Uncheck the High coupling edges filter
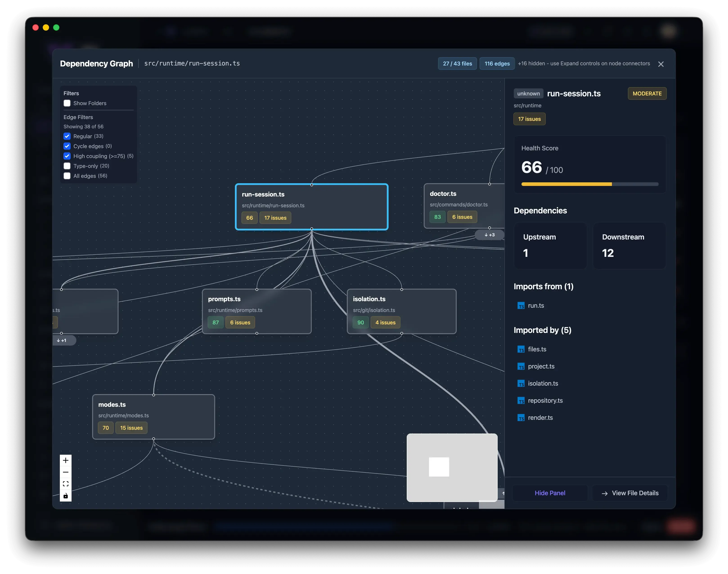Image resolution: width=728 pixels, height=574 pixels. point(67,156)
